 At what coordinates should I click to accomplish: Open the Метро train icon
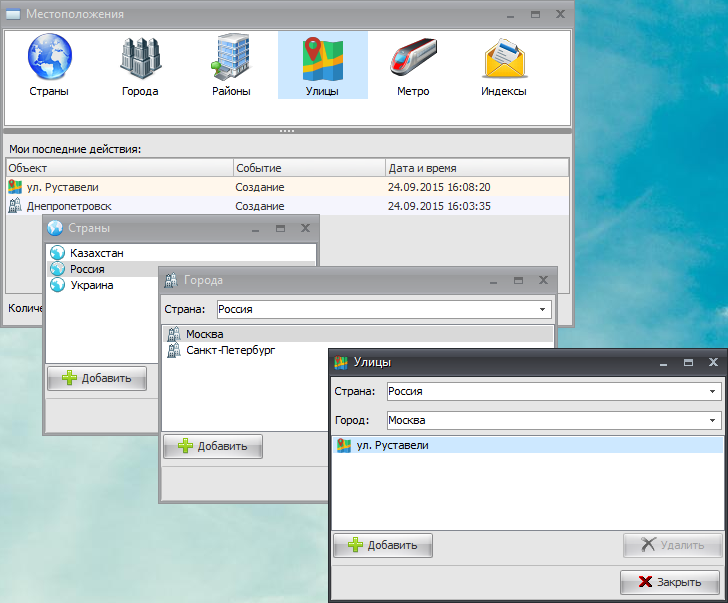pos(412,64)
